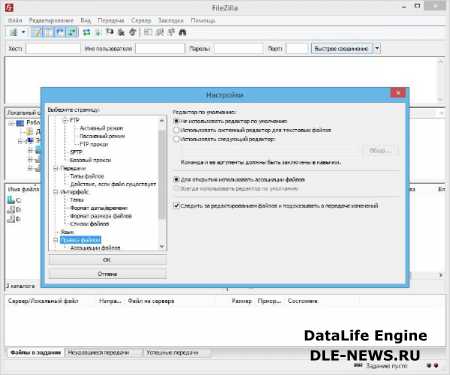Screen dimensions: 450x375
Task: Open the Редактирование menu
Action: (x=51, y=20)
